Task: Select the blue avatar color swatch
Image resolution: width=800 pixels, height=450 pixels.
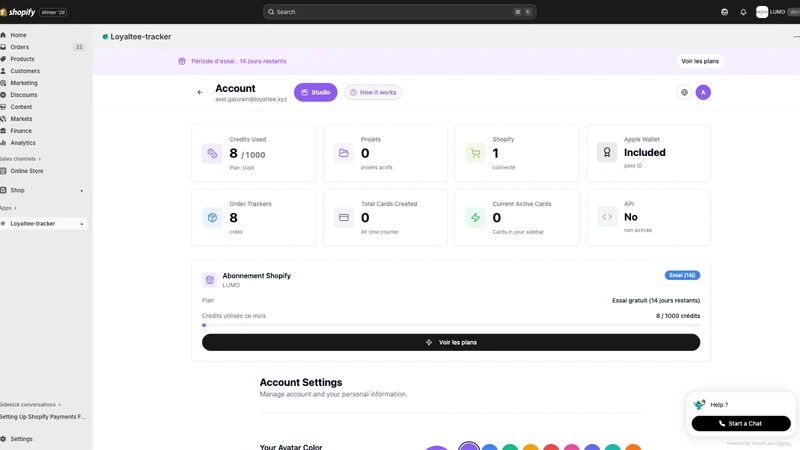Action: coord(490,447)
